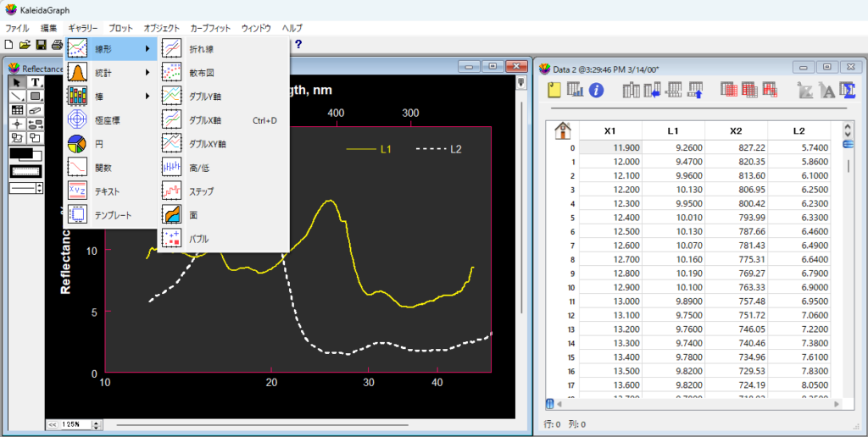868x437 pixels.
Task: Click the Save floppy disk icon
Action: click(x=41, y=44)
